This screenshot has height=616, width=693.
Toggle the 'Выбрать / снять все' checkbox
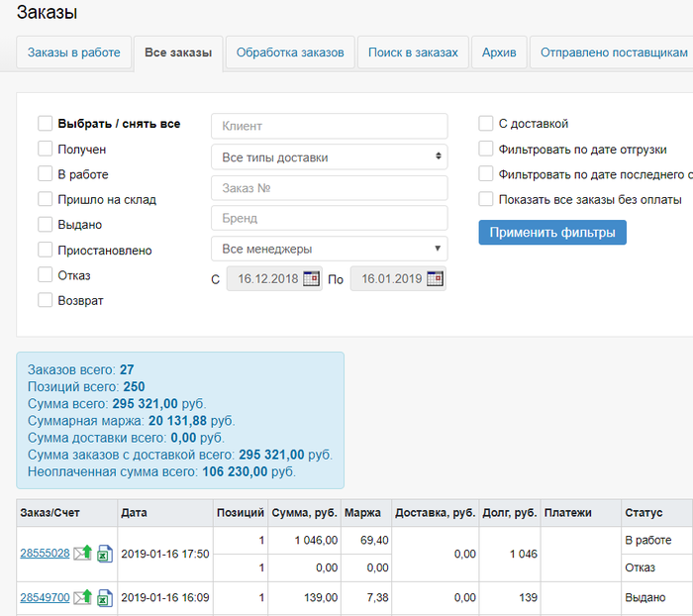coord(45,124)
